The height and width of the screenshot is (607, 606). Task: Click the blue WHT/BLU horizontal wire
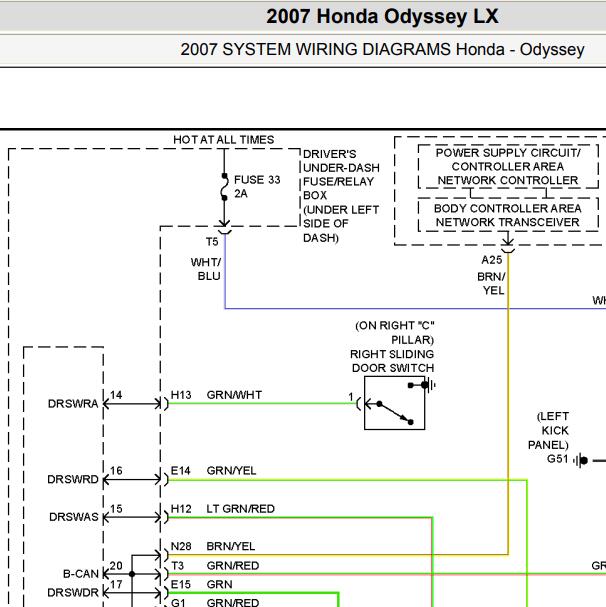[x=415, y=309]
